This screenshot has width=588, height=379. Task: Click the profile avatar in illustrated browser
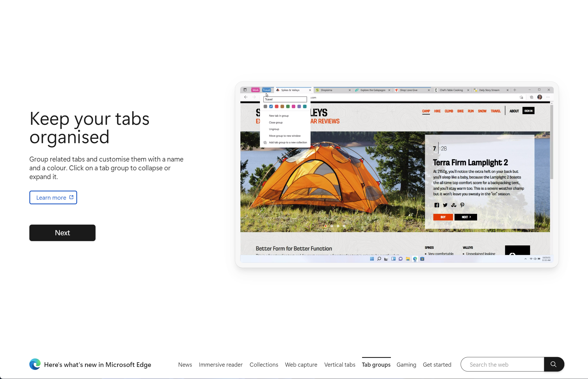click(540, 97)
